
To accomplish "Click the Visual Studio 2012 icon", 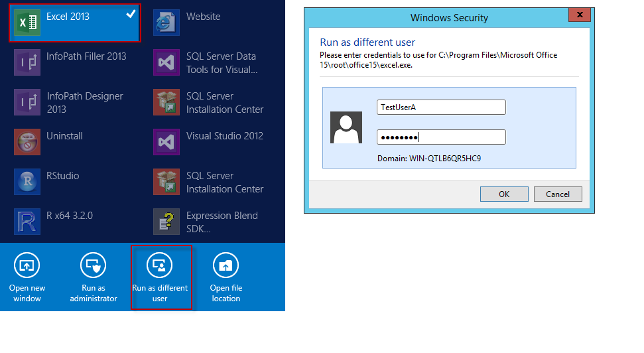I will click(166, 142).
